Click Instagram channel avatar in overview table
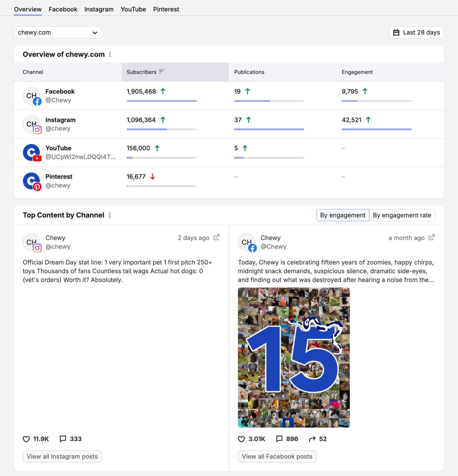 [32, 124]
